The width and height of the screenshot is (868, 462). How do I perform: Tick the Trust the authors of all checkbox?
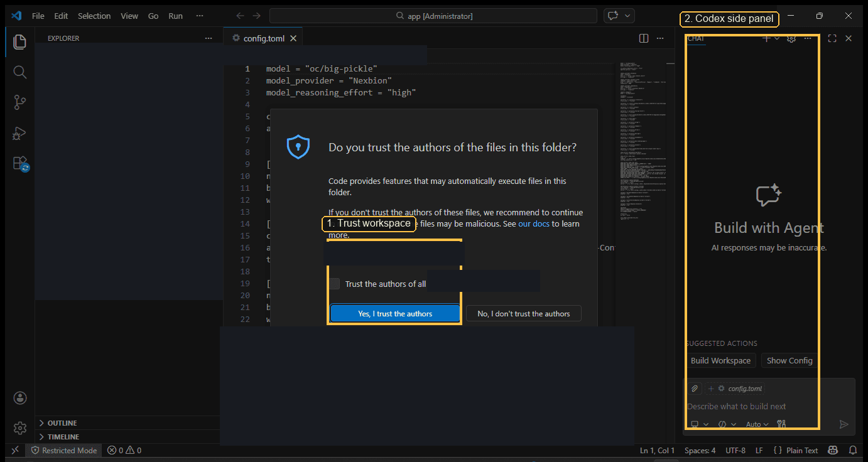(335, 284)
